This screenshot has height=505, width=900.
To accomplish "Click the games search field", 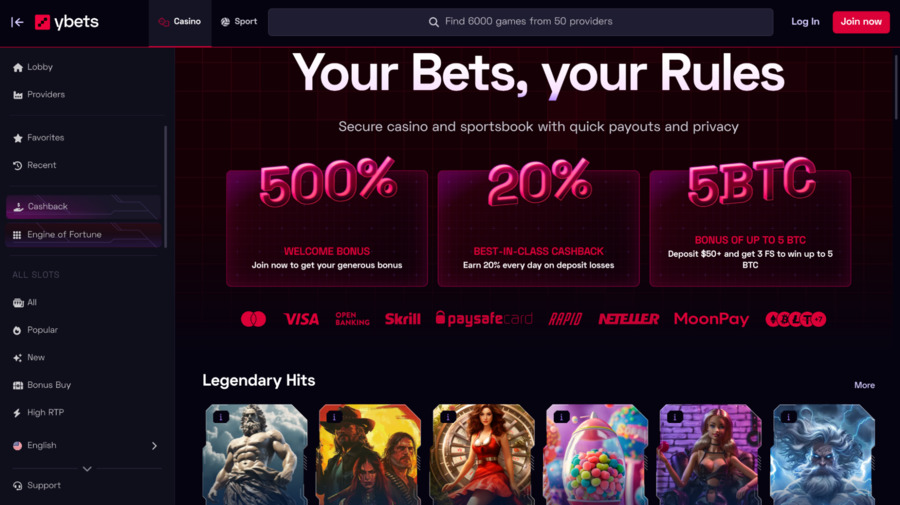I will [521, 22].
